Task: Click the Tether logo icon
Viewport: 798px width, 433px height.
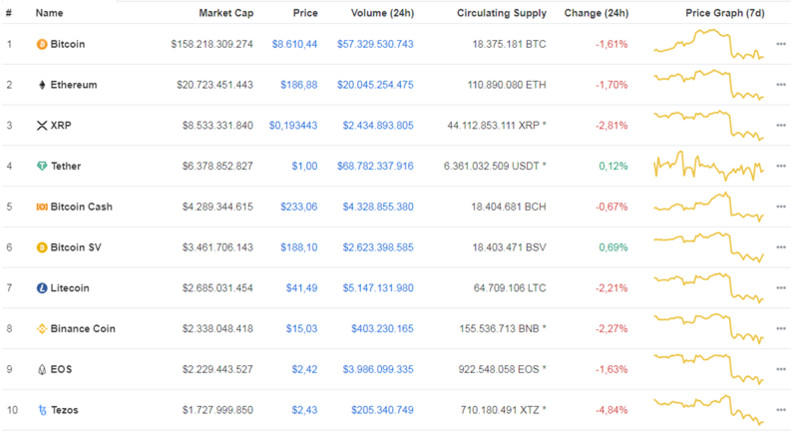Action: [x=41, y=166]
